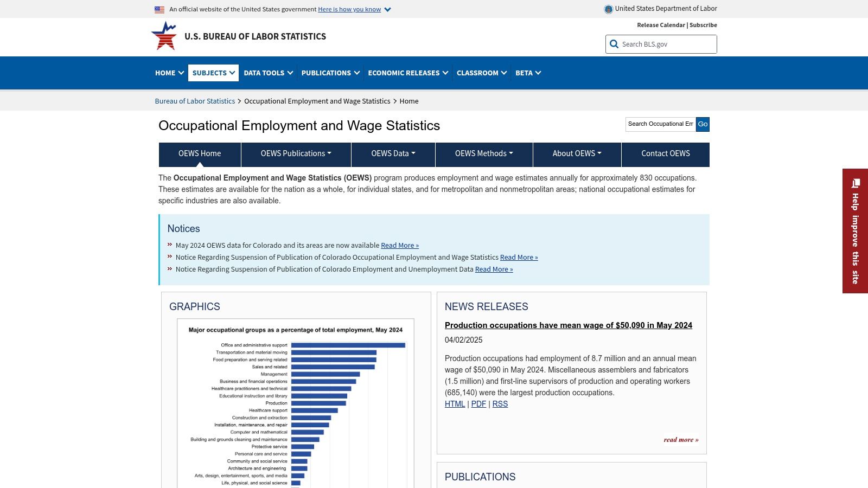Viewport: 868px width, 488px height.
Task: Switch to the Contact OEWS tab
Action: click(666, 154)
